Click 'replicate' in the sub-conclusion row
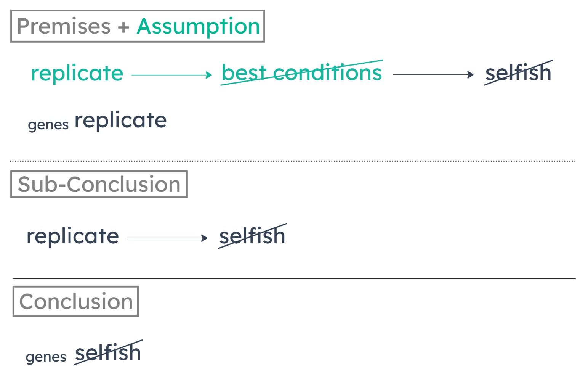Image resolution: width=588 pixels, height=386 pixels. 73,236
